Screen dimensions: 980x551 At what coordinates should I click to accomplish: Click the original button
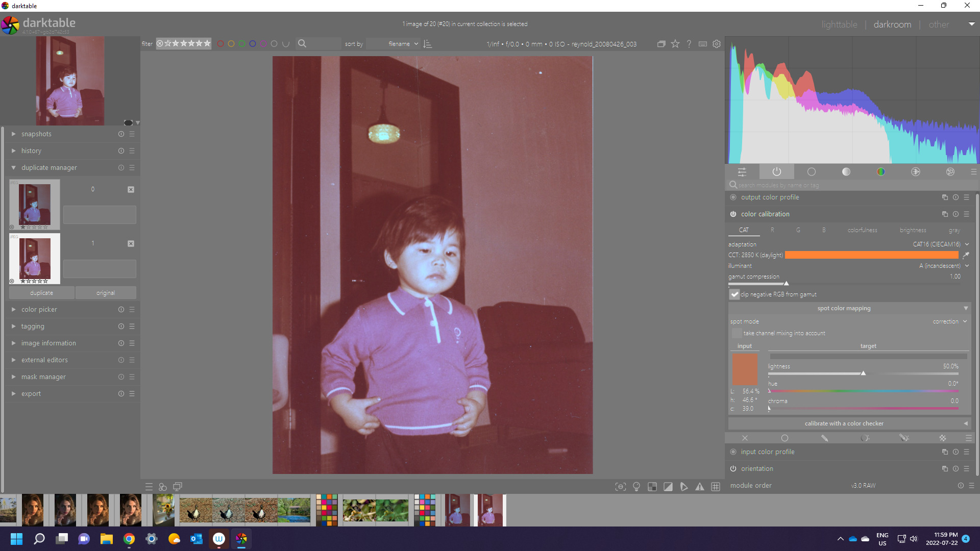(106, 293)
